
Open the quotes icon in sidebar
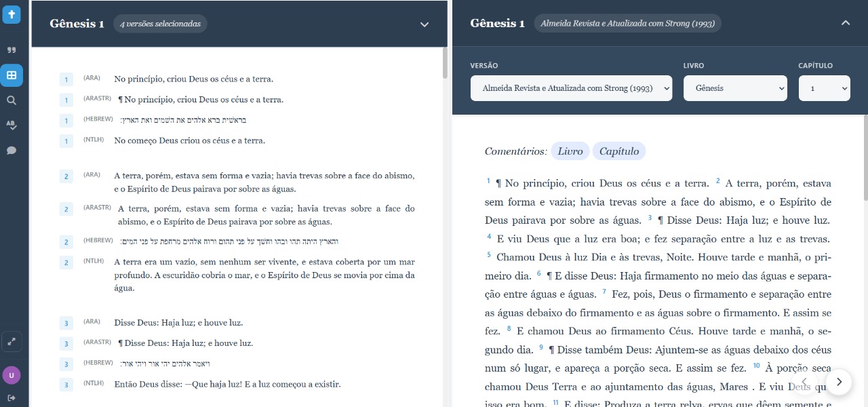12,50
